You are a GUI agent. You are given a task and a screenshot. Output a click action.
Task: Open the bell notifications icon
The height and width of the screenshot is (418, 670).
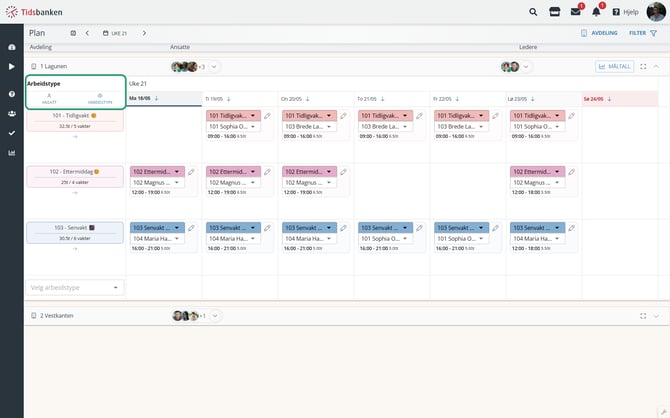pos(596,12)
